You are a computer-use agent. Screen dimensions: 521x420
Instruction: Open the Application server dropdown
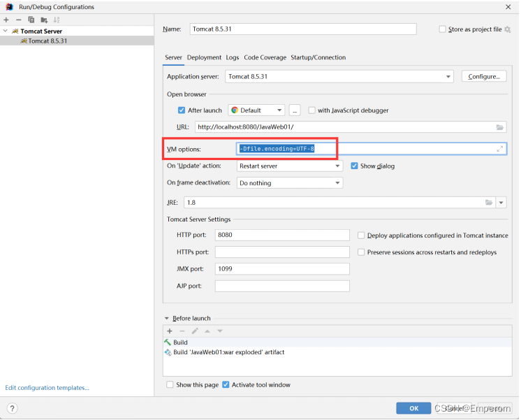pyautogui.click(x=339, y=76)
